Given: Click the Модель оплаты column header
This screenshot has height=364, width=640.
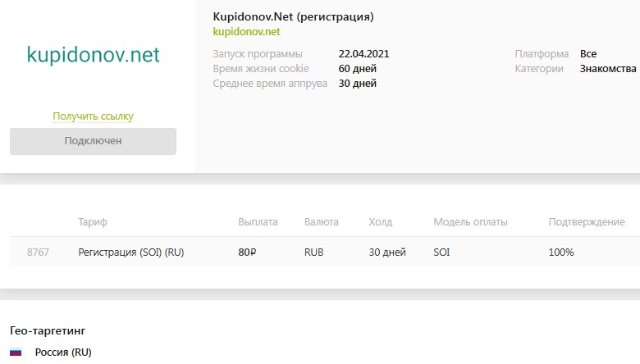Looking at the screenshot, I should coord(470,222).
